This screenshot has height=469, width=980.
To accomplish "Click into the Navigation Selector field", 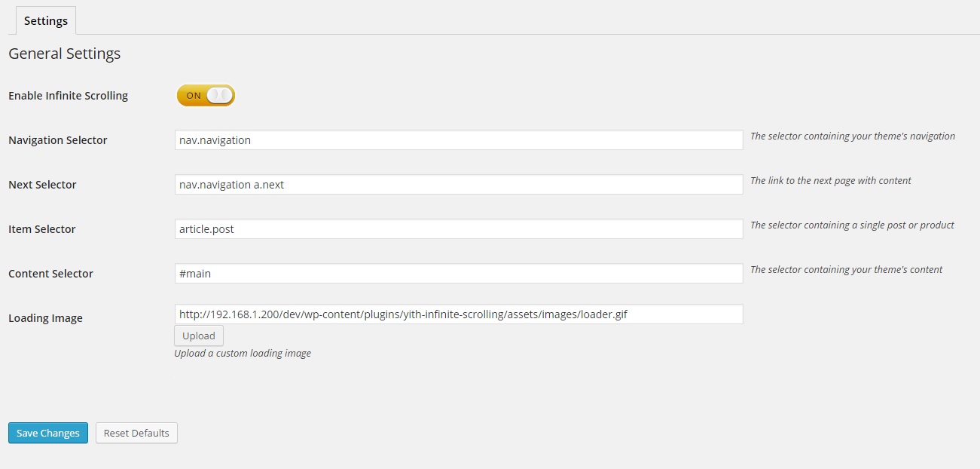I will click(458, 140).
